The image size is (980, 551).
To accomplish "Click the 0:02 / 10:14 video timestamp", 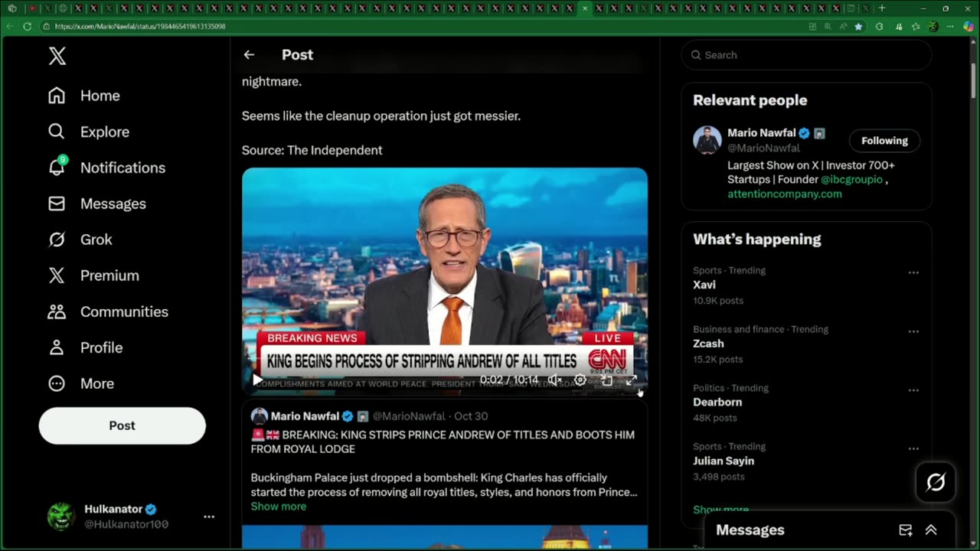I will (509, 380).
